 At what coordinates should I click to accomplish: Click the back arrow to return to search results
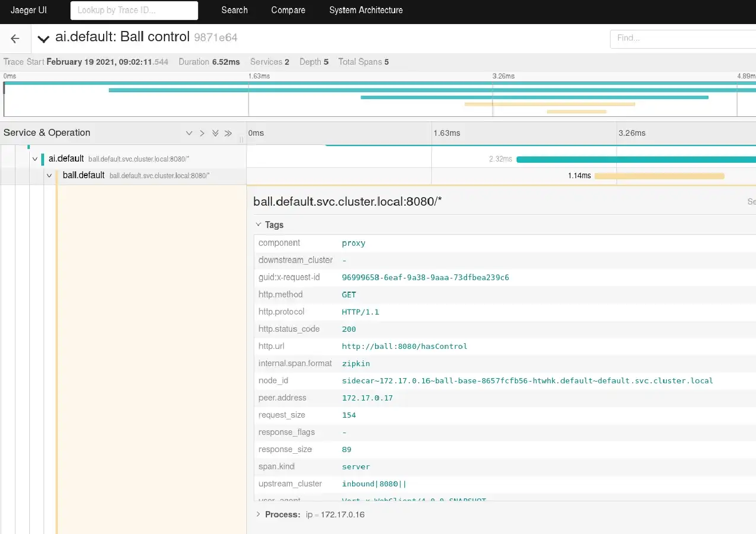click(x=14, y=38)
